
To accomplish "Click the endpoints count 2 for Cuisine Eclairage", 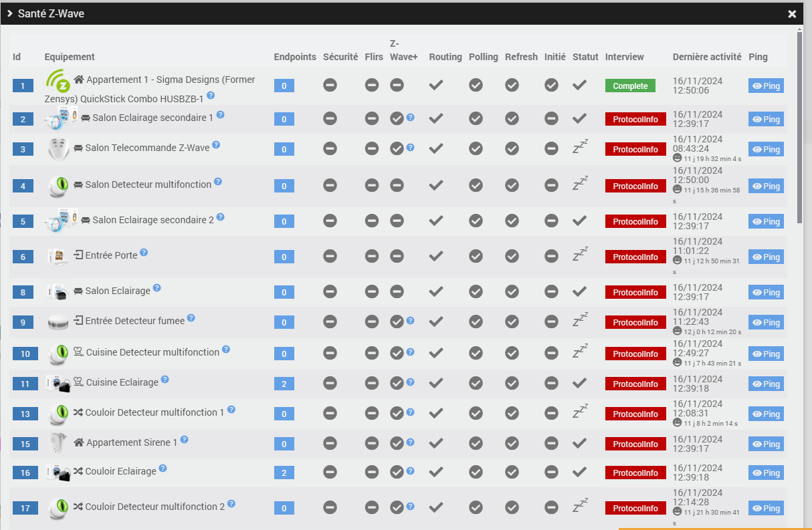I will (284, 384).
